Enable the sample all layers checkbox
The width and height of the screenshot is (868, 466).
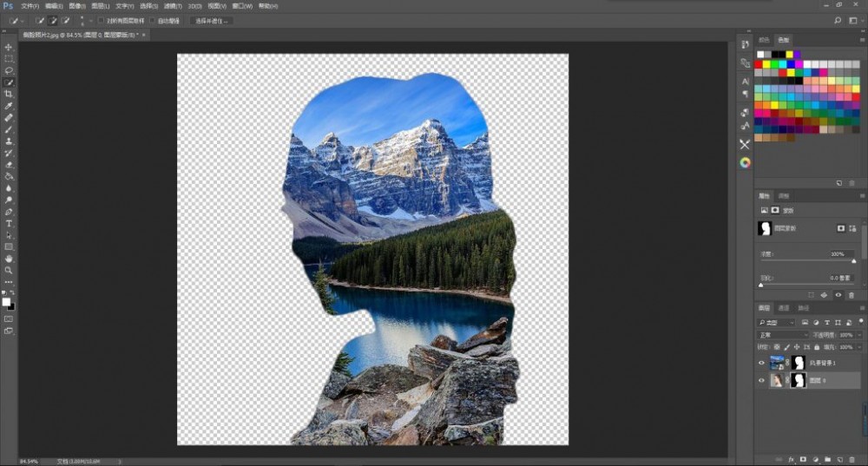pyautogui.click(x=101, y=20)
